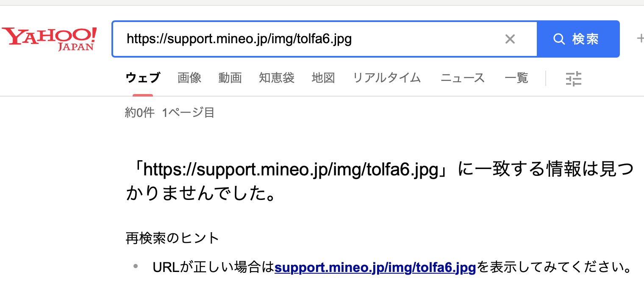Click the 約0件 1ページ目 result count
Screen dimensions: 644x294
click(x=170, y=113)
